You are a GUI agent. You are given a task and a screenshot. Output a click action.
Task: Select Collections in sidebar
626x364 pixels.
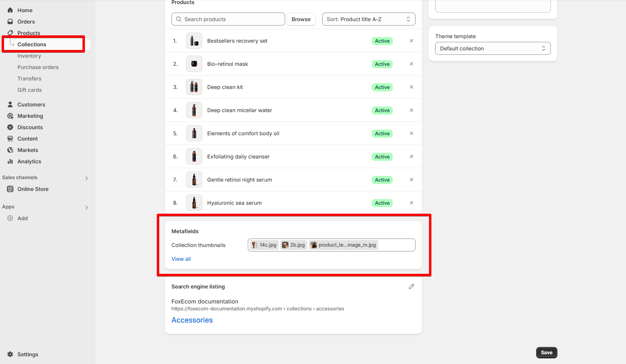[x=32, y=44]
